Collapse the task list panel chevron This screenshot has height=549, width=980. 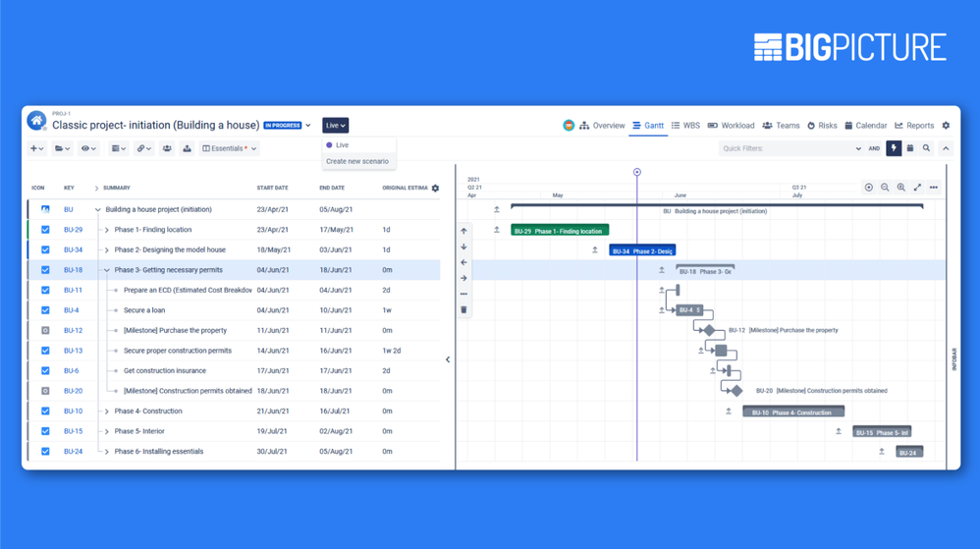click(448, 359)
